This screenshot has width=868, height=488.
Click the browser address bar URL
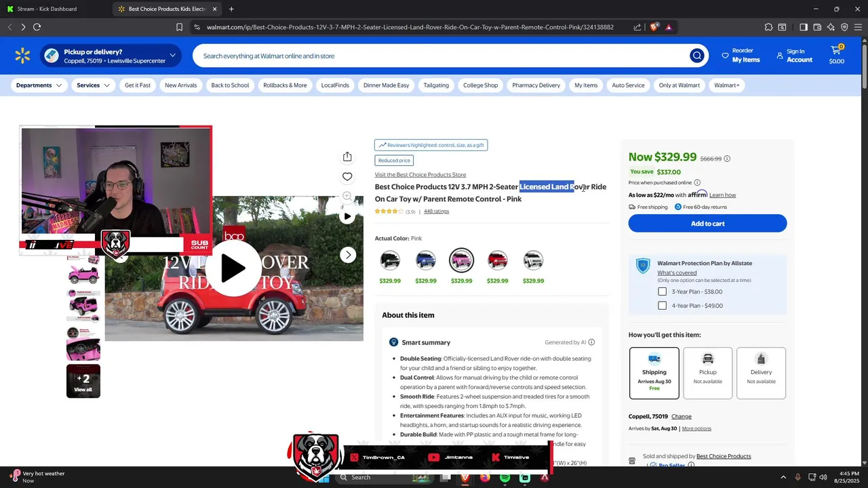click(410, 27)
